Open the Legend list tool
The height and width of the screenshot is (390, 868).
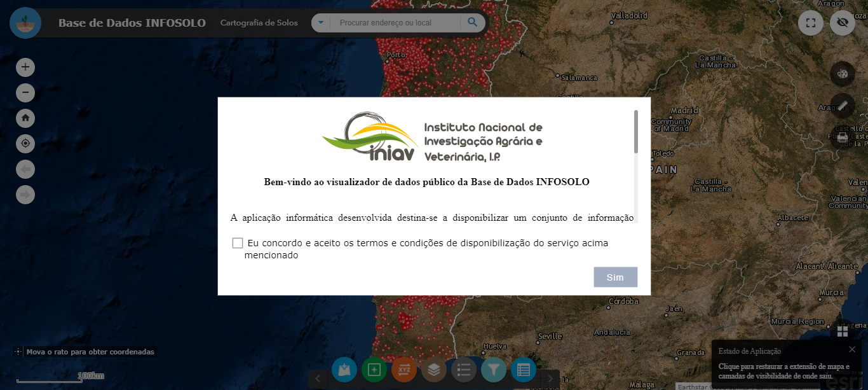(x=464, y=370)
